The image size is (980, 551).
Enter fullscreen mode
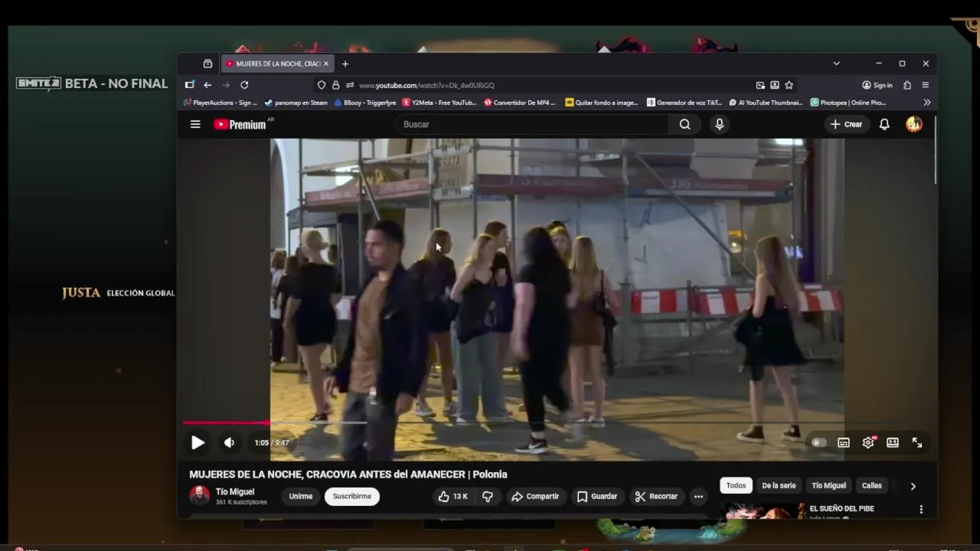click(x=917, y=442)
